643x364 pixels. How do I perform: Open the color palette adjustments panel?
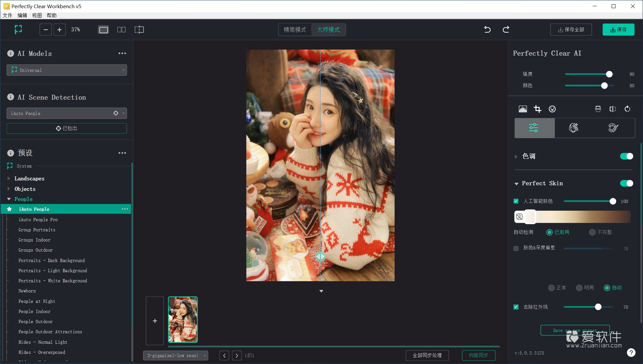click(613, 128)
